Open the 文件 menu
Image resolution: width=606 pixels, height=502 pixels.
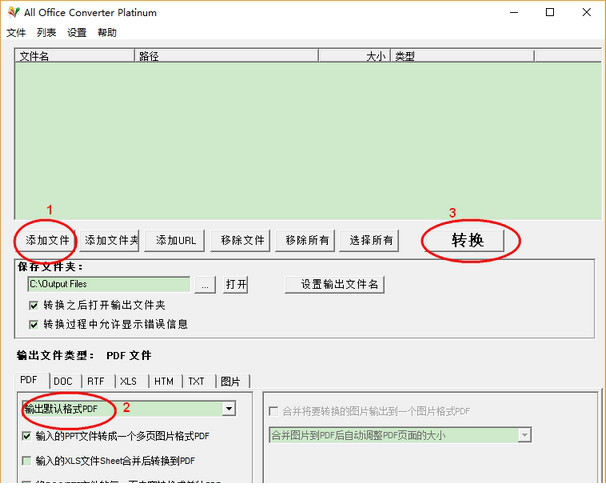point(16,32)
